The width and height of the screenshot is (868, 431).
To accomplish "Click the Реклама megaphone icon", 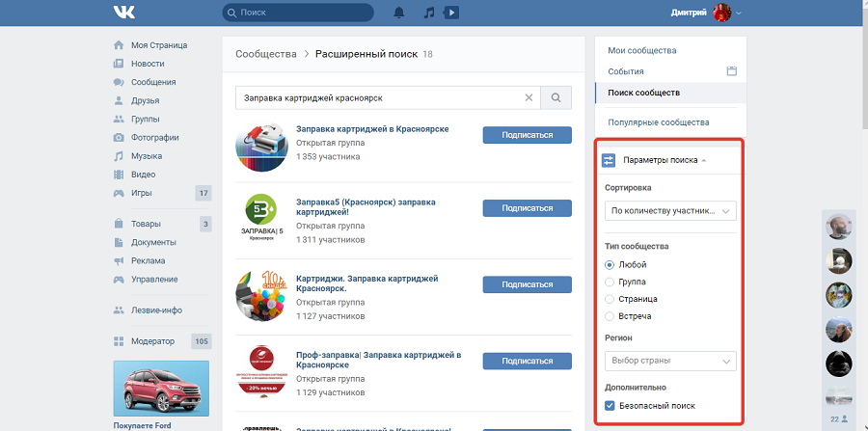I will [x=119, y=260].
